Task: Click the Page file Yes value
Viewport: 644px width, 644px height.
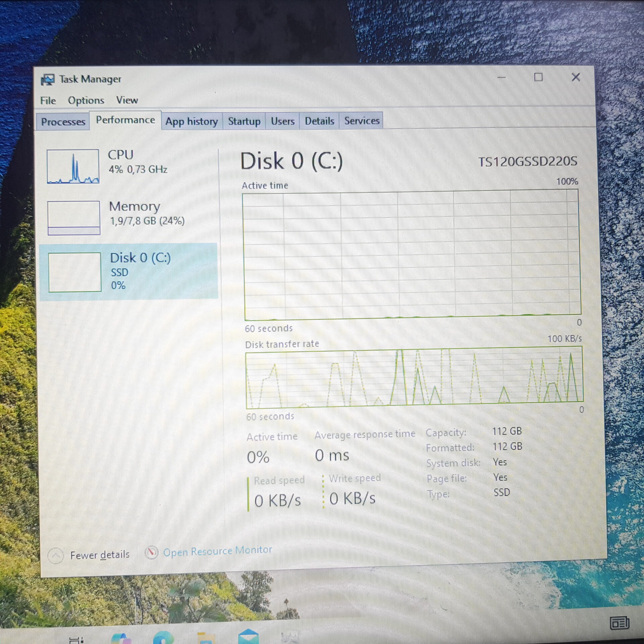Action: click(500, 477)
